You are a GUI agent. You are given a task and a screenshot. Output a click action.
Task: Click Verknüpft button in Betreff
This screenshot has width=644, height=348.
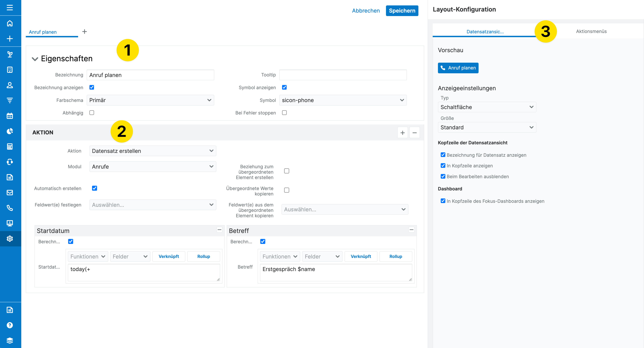point(361,256)
